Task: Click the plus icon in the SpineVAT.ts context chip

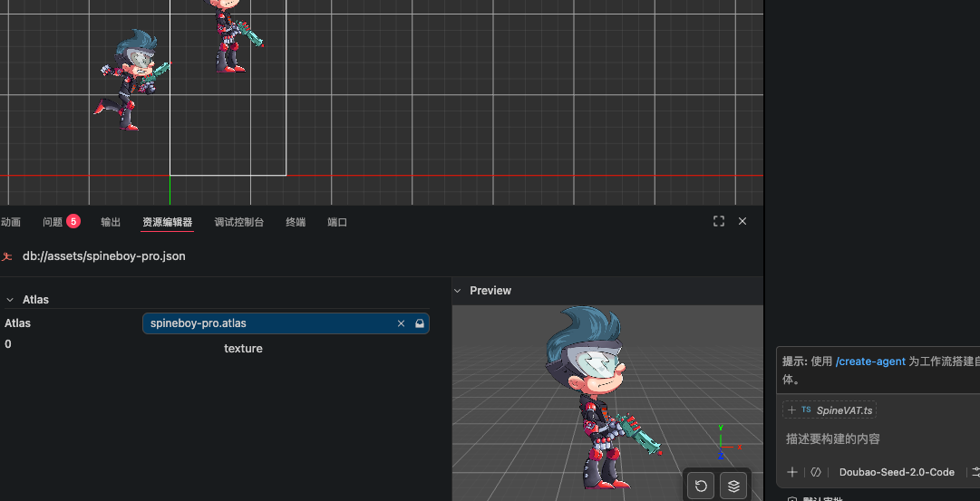Action: pyautogui.click(x=791, y=409)
